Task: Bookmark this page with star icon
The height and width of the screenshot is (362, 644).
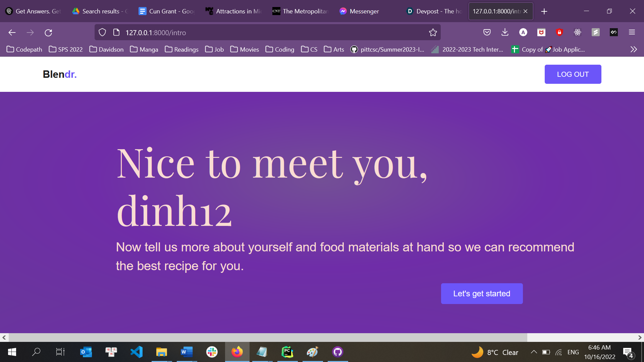Action: pos(433,33)
